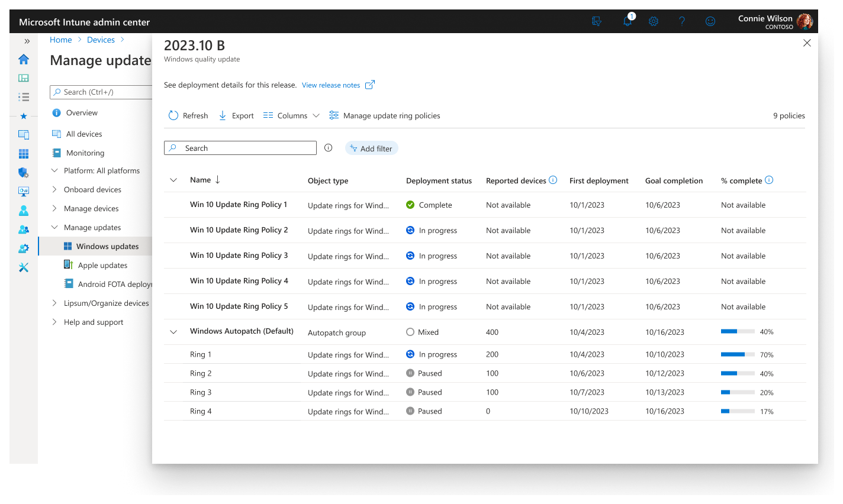Click the Ring 1 70% progress bar

[738, 354]
